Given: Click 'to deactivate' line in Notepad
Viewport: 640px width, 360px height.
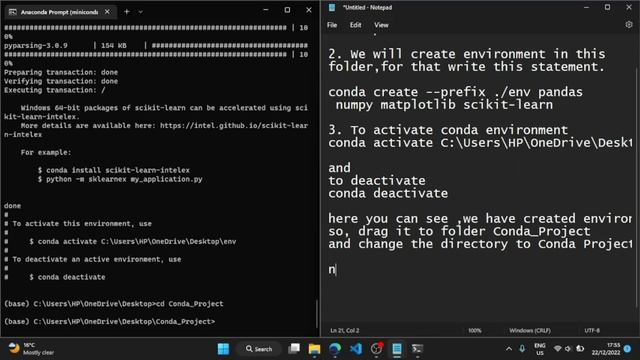Looking at the screenshot, I should (x=377, y=180).
